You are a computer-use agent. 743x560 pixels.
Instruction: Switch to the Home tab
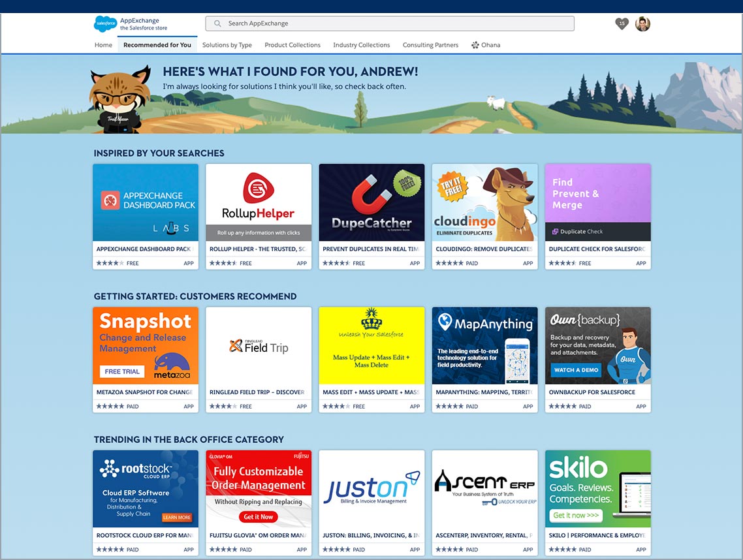(x=103, y=45)
